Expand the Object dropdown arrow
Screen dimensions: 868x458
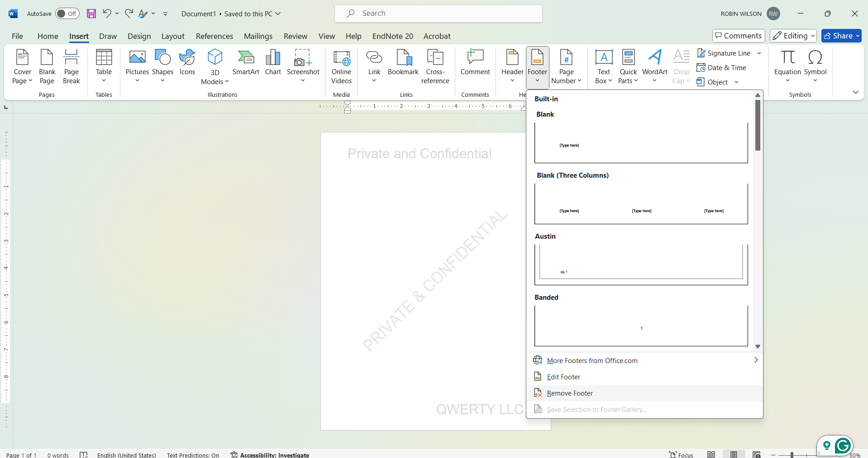point(737,82)
